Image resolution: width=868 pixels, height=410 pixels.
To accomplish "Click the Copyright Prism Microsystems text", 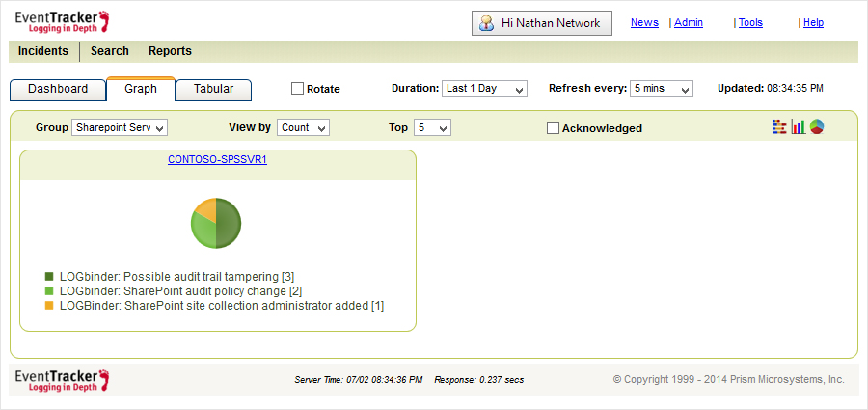I will [x=728, y=379].
